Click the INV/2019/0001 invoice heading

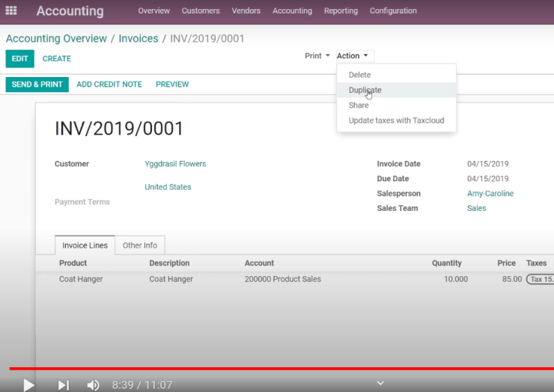coord(119,129)
